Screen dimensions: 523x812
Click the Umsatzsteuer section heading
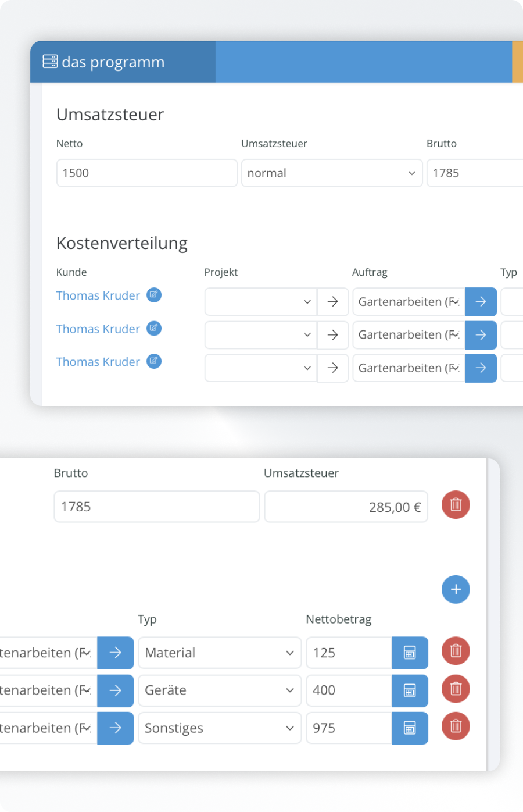click(x=110, y=115)
